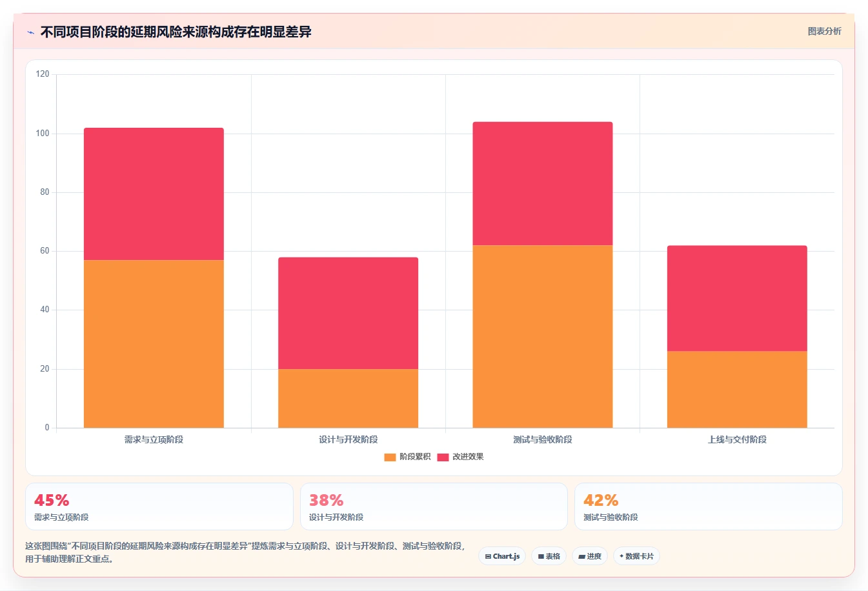Viewport: 868px width, 591px height.
Task: Click orange bar segment for 需求与立项阶段
Action: tap(154, 344)
